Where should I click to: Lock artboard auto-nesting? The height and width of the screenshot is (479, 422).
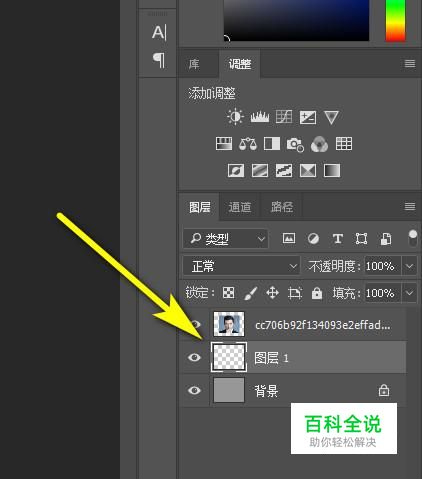click(x=295, y=293)
